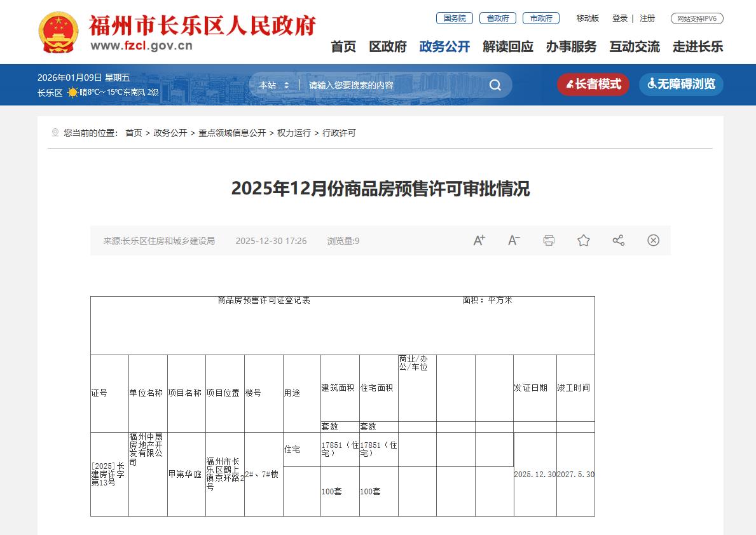Click the share icon
756x535 pixels.
pos(618,240)
